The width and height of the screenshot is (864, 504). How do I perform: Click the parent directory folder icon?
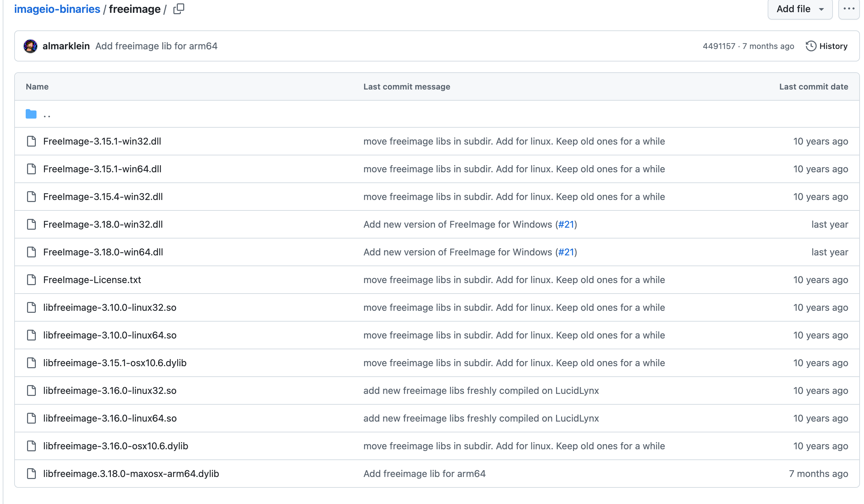point(31,114)
